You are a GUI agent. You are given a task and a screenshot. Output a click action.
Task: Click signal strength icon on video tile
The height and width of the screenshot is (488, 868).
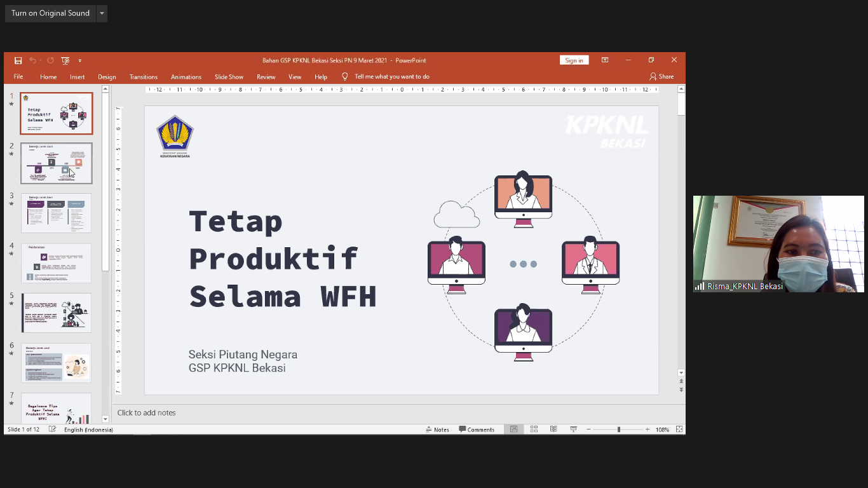(x=700, y=287)
